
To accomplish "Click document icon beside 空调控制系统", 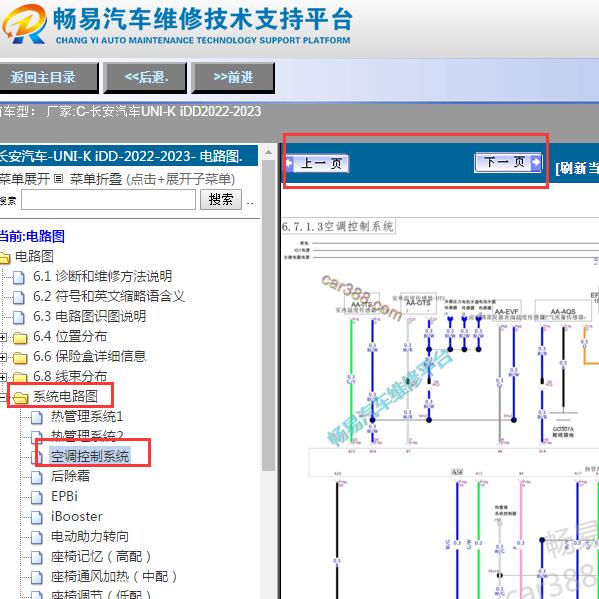I will tap(37, 457).
